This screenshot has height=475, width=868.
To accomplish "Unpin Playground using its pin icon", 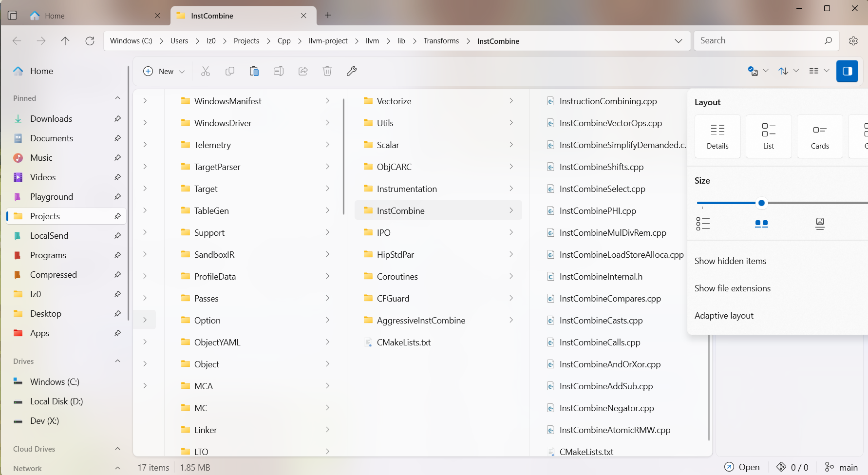I will (x=117, y=197).
